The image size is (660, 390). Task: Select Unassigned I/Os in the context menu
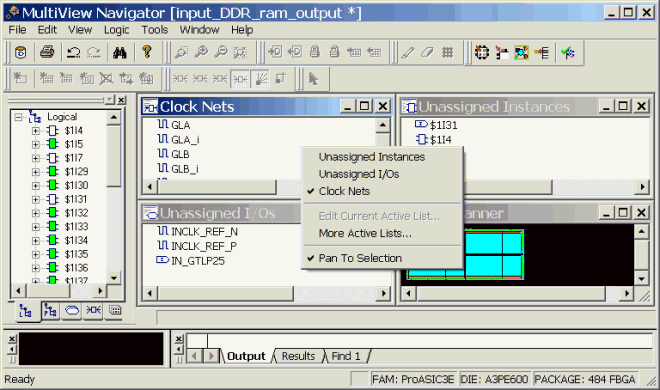[359, 174]
